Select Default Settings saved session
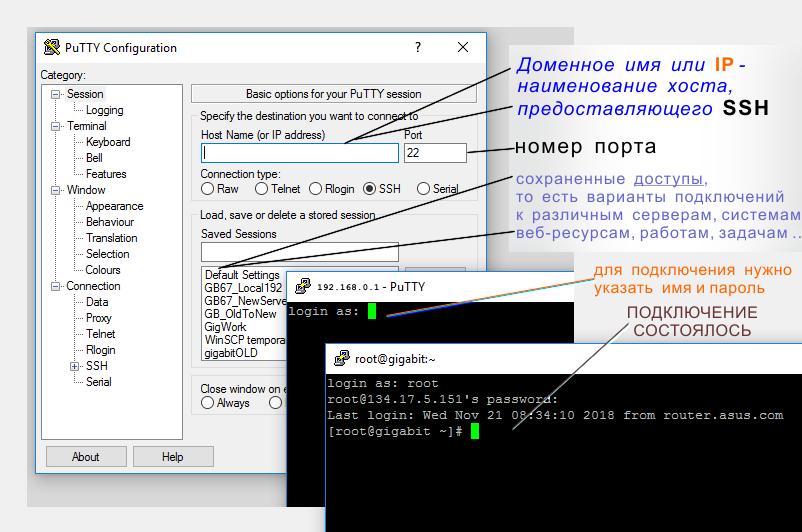The image size is (802, 532). coord(242,275)
